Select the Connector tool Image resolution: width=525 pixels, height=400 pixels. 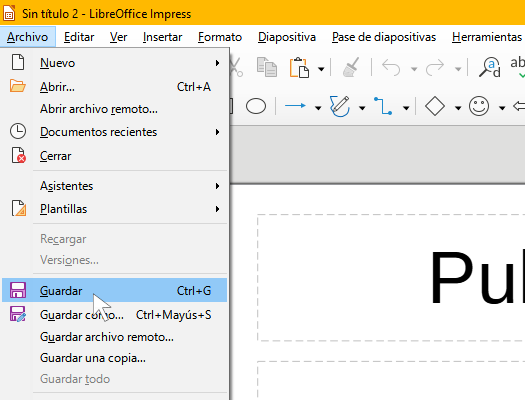[383, 106]
